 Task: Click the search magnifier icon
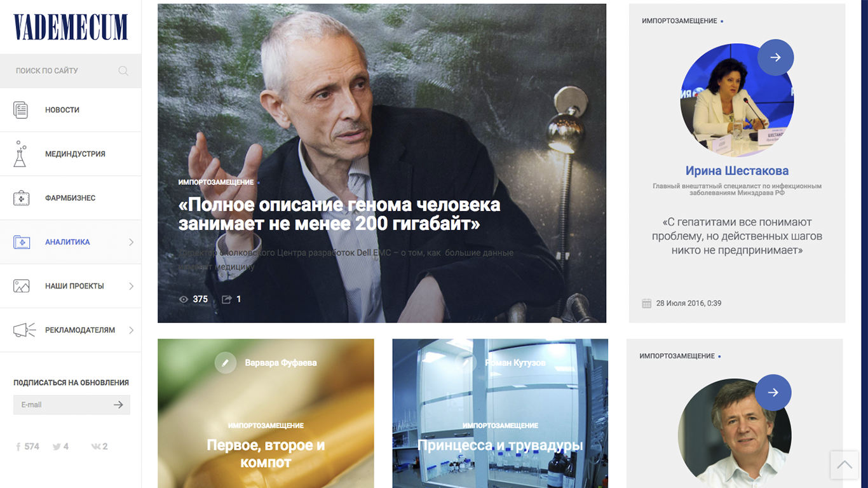coord(123,71)
